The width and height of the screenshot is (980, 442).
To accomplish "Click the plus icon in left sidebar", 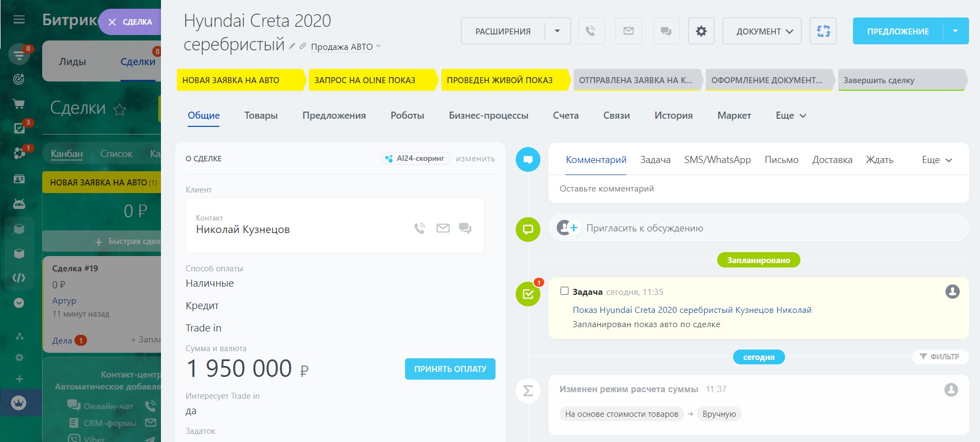I will (x=19, y=379).
